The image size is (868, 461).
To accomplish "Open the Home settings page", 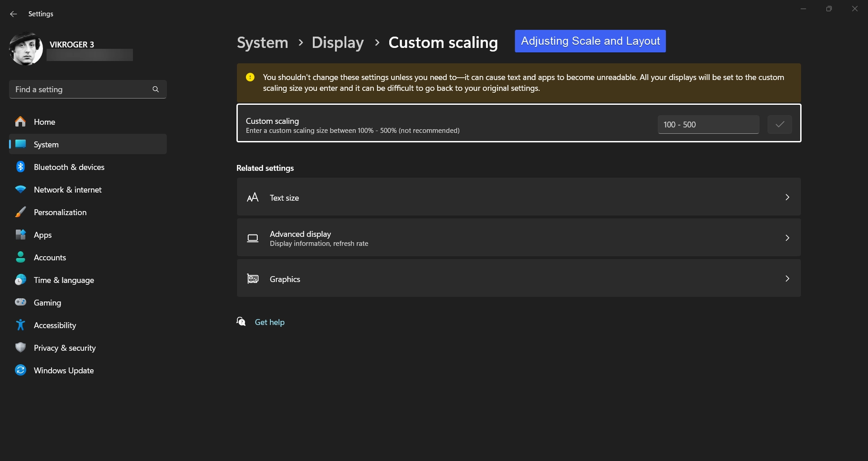I will pyautogui.click(x=88, y=122).
